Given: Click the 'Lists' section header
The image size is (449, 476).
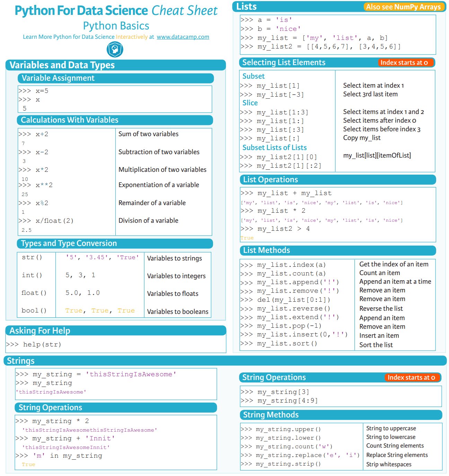Looking at the screenshot, I should click(339, 7).
